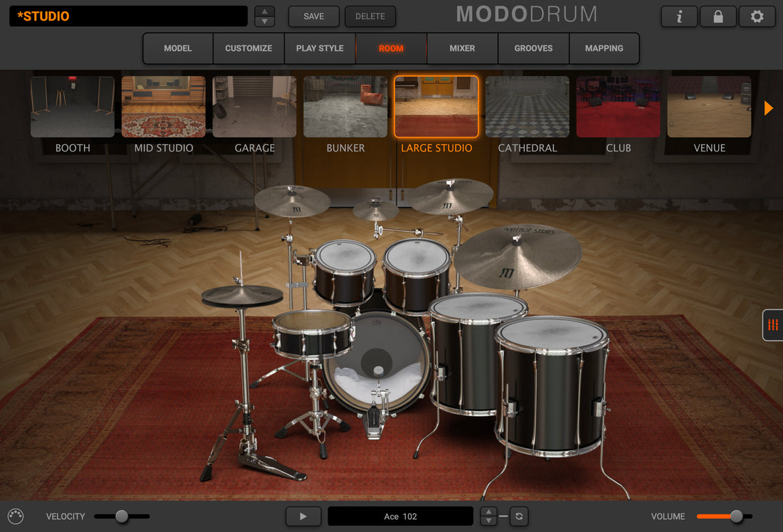Click the small splash cymbal
Viewport: 783px width, 532px height.
376,210
